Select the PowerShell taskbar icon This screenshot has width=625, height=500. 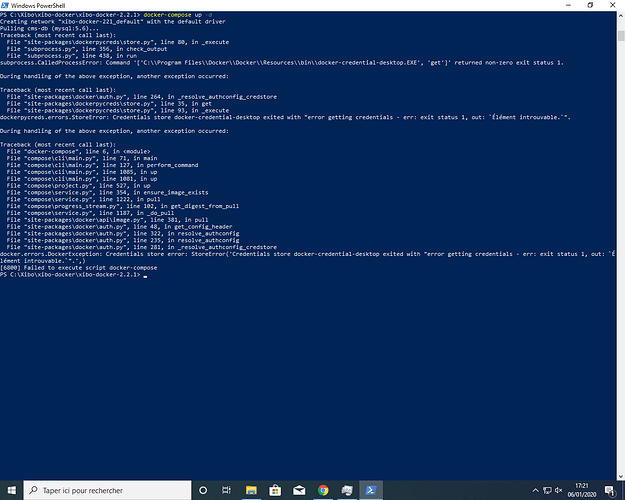(x=371, y=490)
